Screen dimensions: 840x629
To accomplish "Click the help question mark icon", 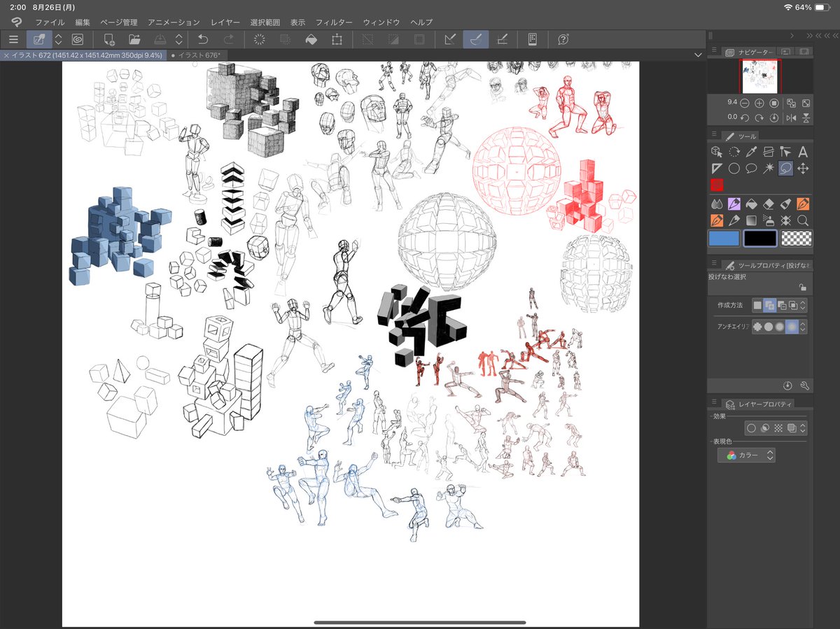I will point(563,40).
